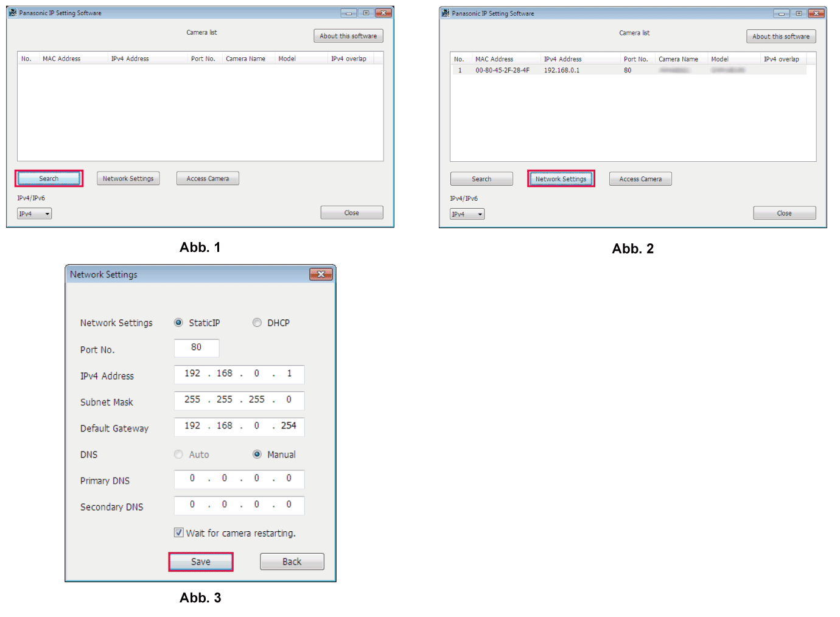Close the Abb. 1 window via X

point(383,13)
